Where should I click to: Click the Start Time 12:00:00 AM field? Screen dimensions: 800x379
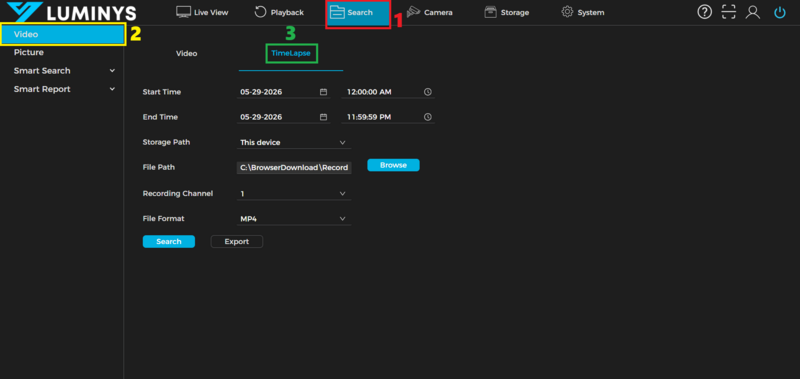tap(388, 92)
